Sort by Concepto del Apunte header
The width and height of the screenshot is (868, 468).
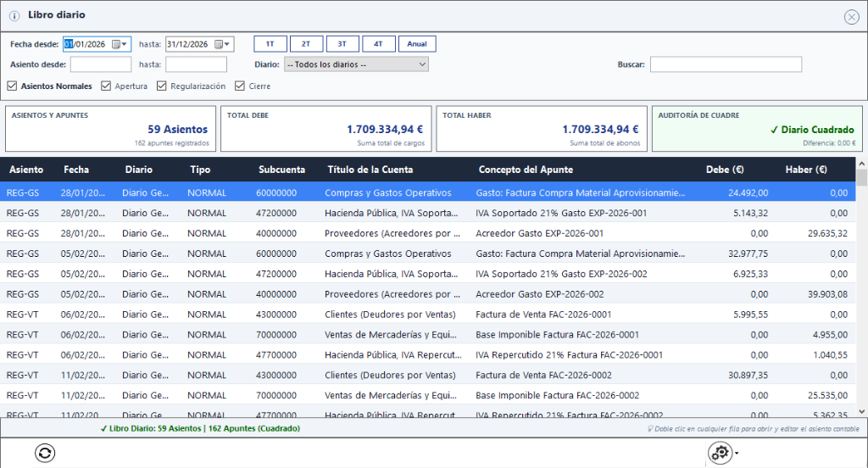tap(526, 170)
